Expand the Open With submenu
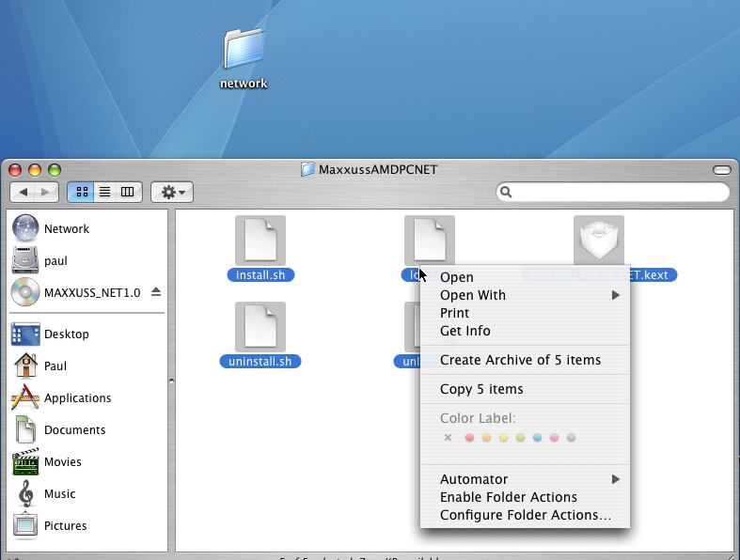The image size is (740, 560). (x=525, y=295)
